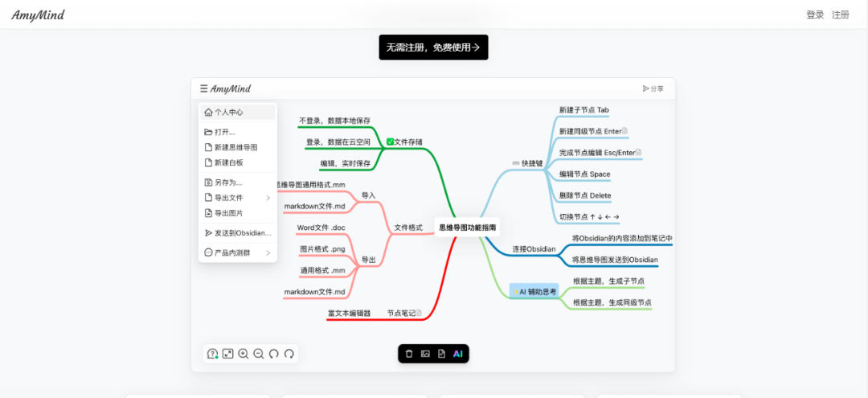Click the 注册 link
This screenshot has width=868, height=398.
(841, 15)
